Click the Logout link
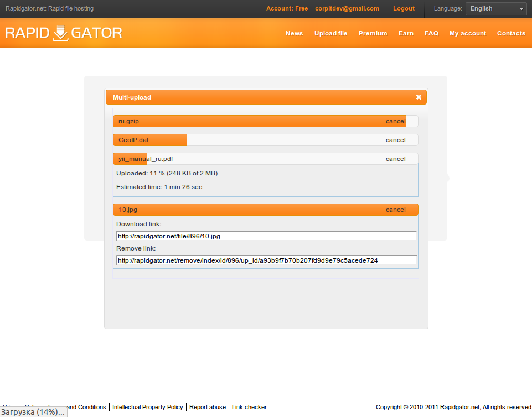 pos(404,8)
